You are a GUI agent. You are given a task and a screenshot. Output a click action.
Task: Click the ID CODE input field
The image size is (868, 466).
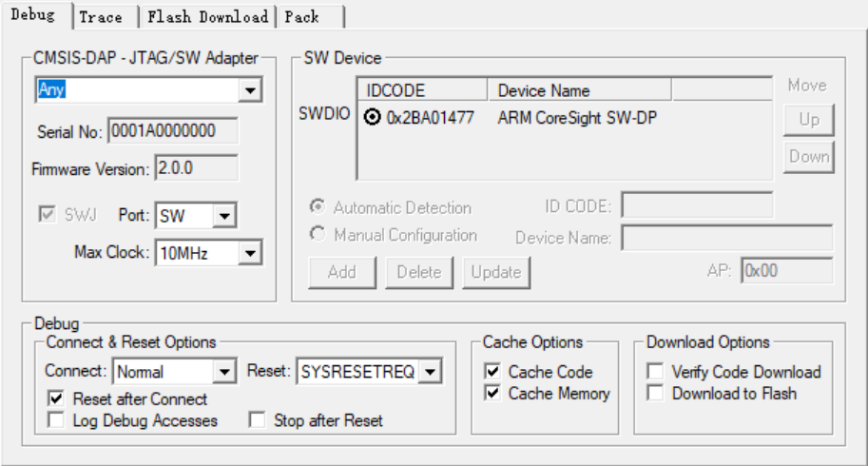697,205
